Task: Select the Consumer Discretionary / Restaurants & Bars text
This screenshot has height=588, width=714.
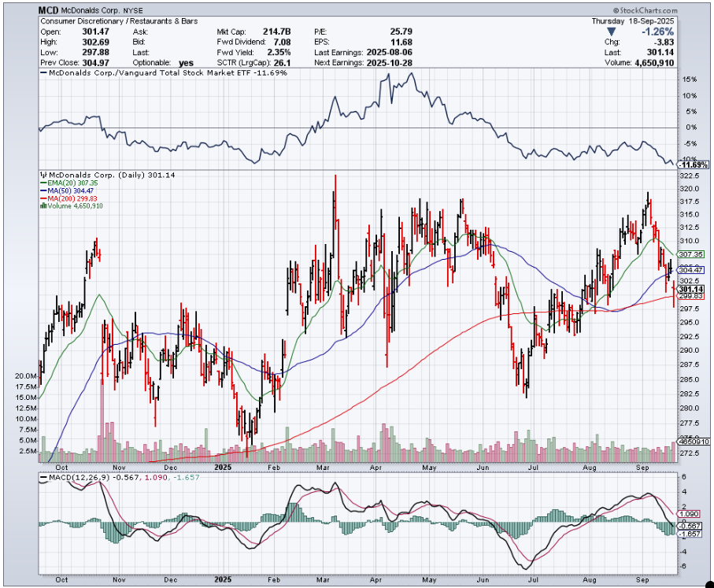Action: (x=120, y=21)
